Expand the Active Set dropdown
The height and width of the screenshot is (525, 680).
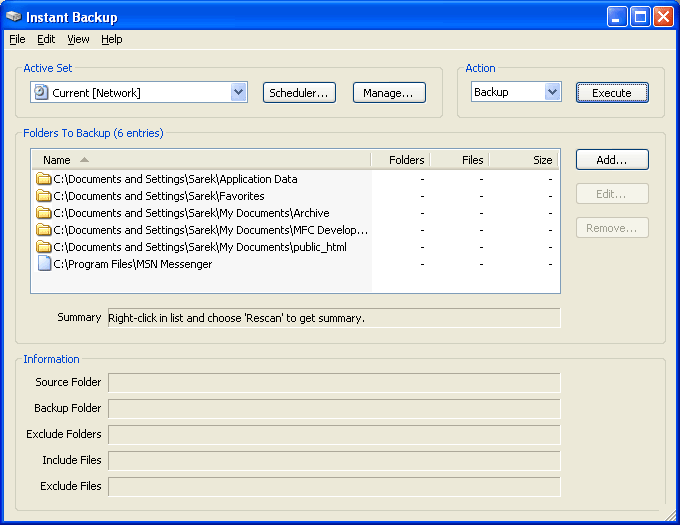tap(238, 92)
